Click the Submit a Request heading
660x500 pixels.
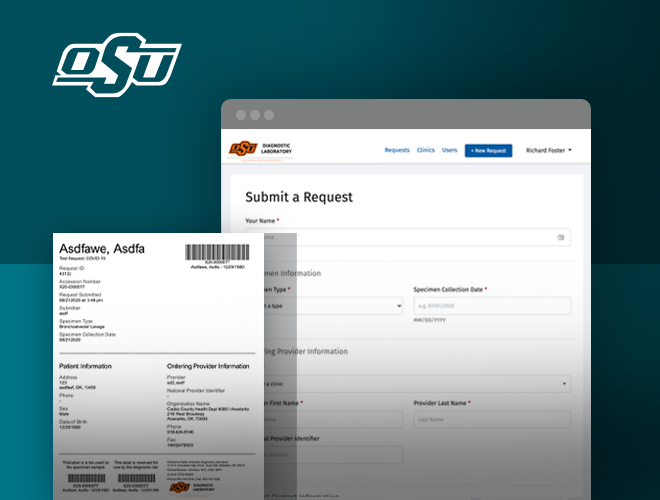(299, 197)
